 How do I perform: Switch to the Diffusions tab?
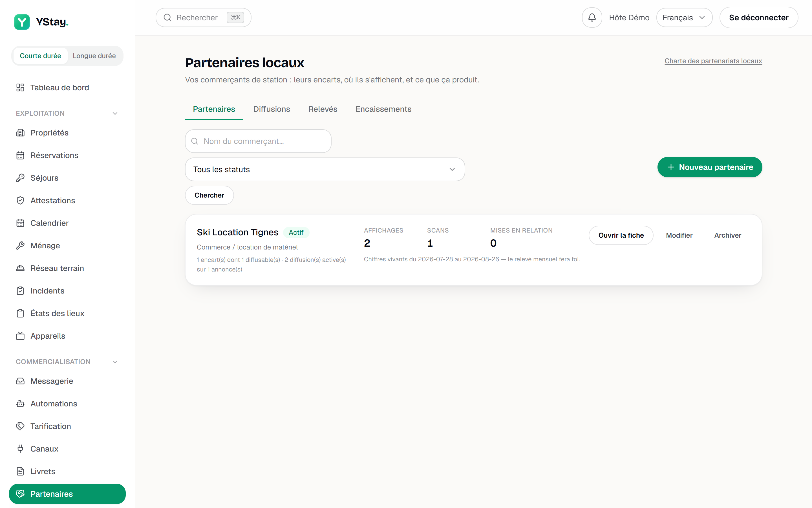272,109
